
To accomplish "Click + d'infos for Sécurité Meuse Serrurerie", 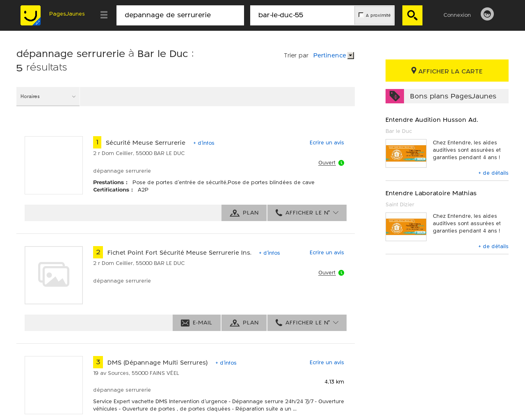I will (204, 143).
